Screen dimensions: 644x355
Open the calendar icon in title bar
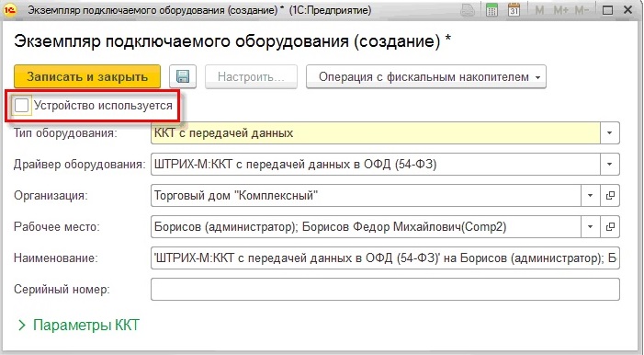(514, 10)
